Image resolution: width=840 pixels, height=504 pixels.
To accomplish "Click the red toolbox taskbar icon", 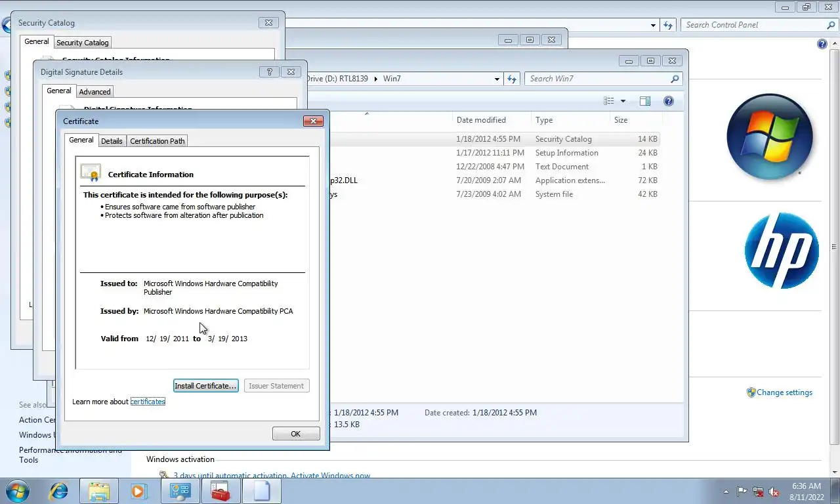I will tap(220, 491).
